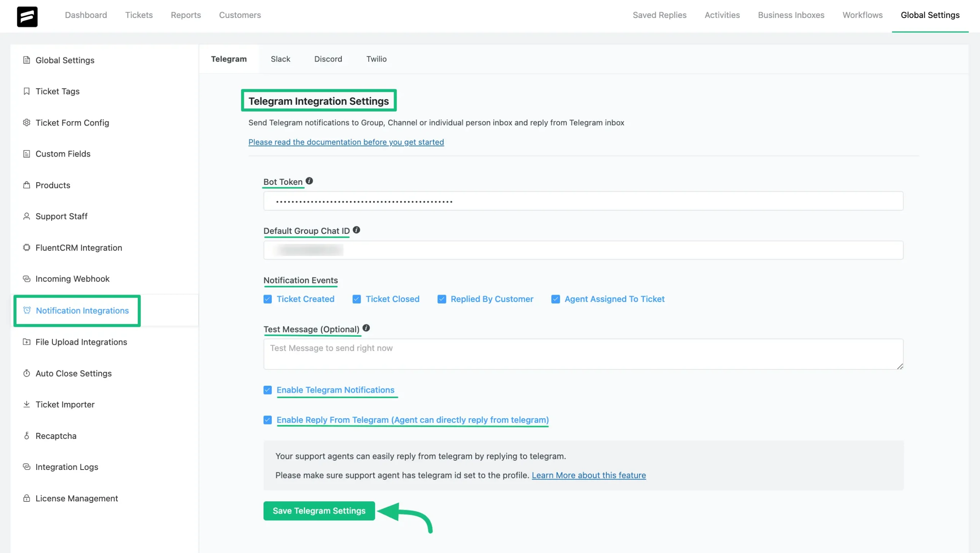Open the Twilio tab
The width and height of the screenshot is (980, 553).
coord(376,59)
